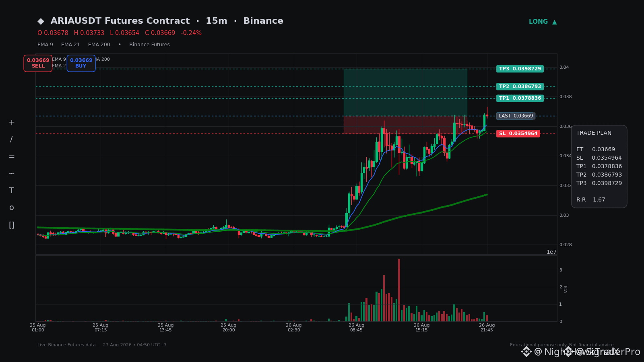Click the 26 Aug 02:30 time axis label
This screenshot has width=644, height=362.
click(x=294, y=328)
